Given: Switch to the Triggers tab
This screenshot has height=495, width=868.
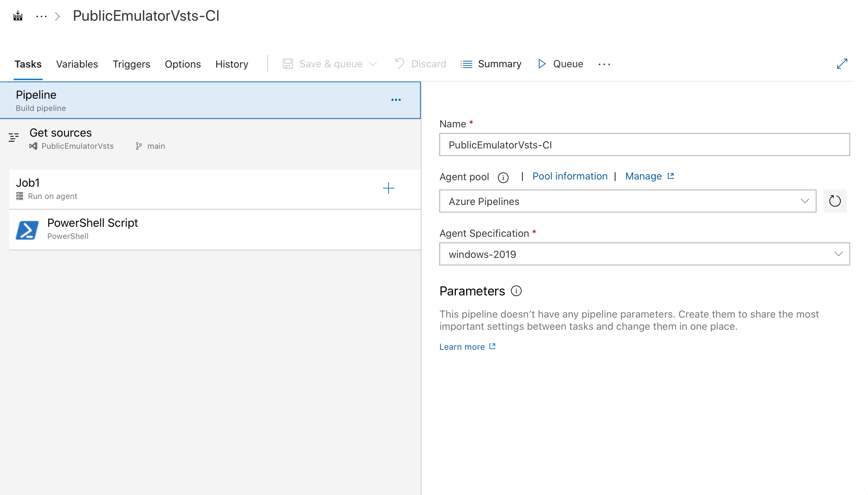Looking at the screenshot, I should [x=131, y=64].
